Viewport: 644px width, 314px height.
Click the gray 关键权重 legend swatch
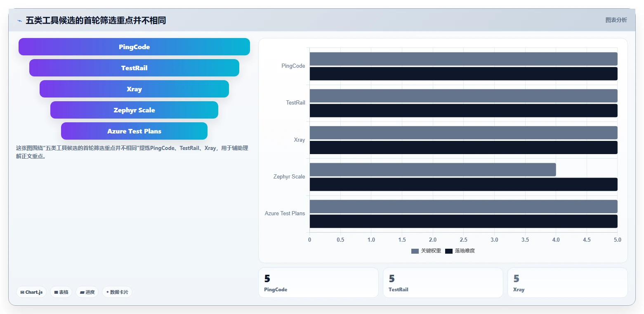tap(415, 251)
